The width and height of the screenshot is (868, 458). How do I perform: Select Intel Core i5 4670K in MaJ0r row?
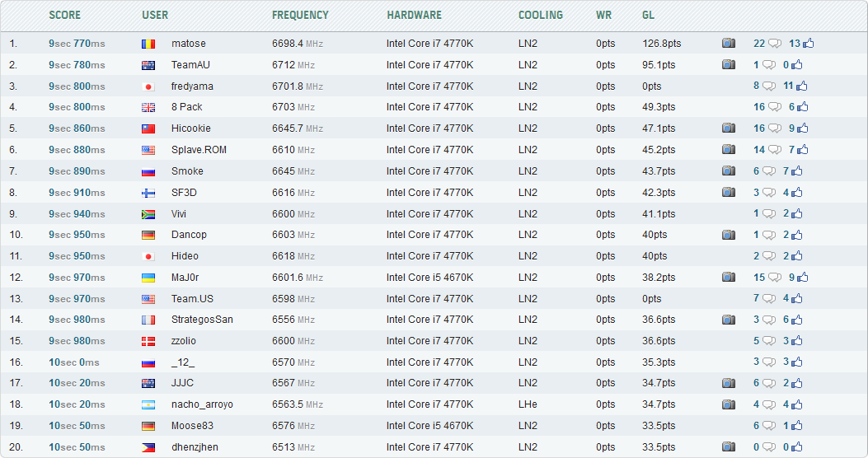(429, 277)
